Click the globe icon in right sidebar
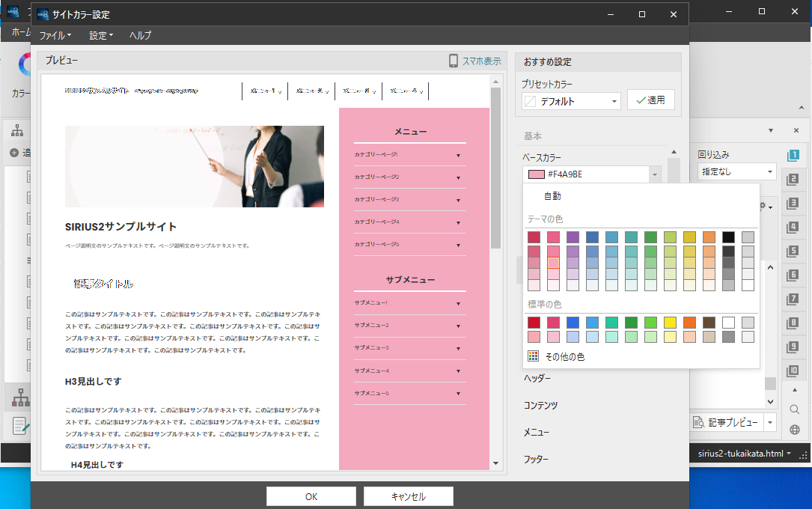The width and height of the screenshot is (812, 509). [794, 430]
